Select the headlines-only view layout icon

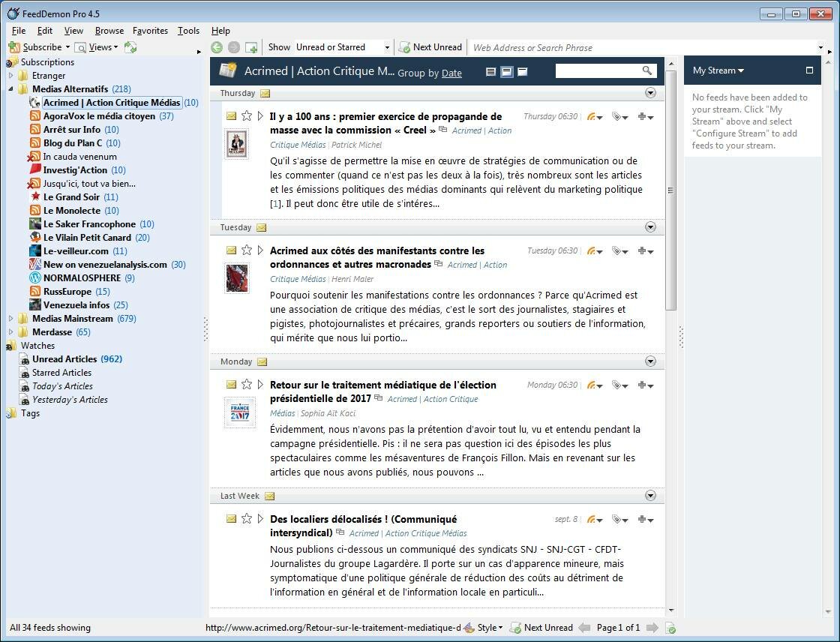490,71
